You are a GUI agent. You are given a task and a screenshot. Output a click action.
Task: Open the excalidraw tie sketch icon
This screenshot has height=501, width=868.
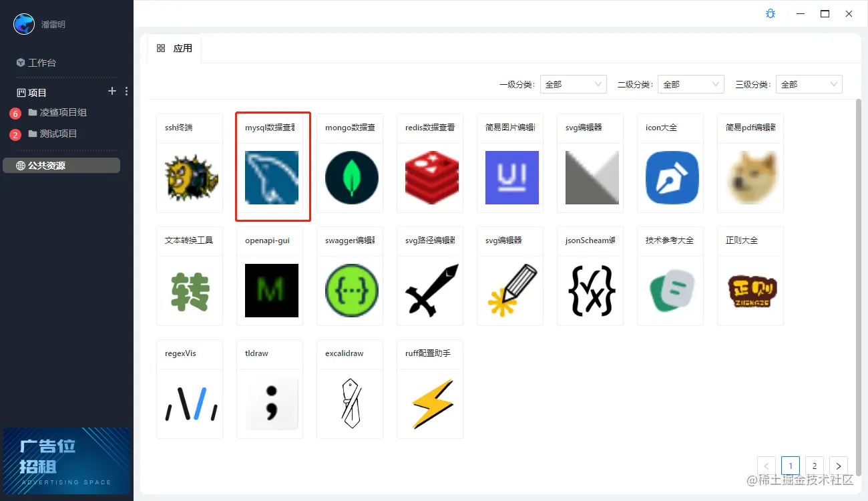[x=351, y=403]
